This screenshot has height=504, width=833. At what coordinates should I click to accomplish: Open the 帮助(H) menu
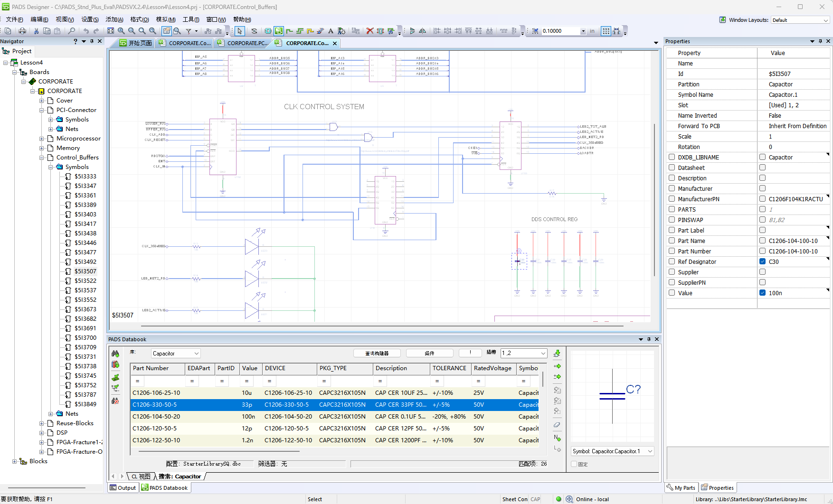coord(242,19)
